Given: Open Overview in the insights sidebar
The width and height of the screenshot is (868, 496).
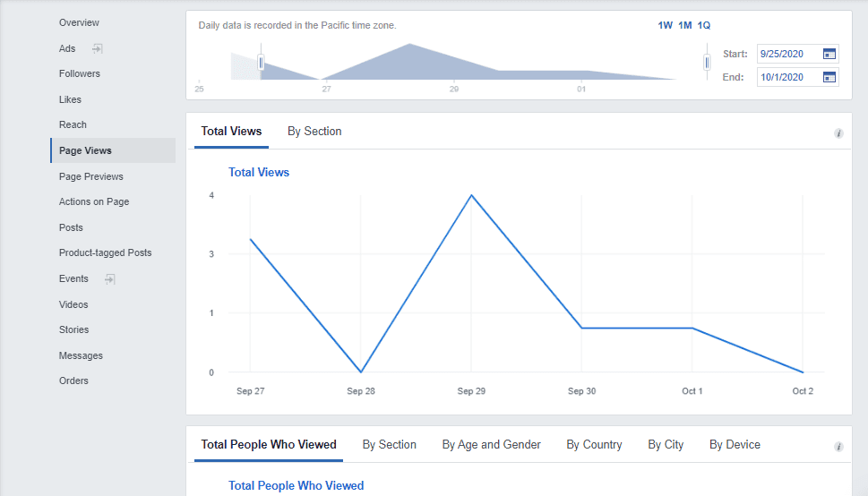Looking at the screenshot, I should click(79, 22).
